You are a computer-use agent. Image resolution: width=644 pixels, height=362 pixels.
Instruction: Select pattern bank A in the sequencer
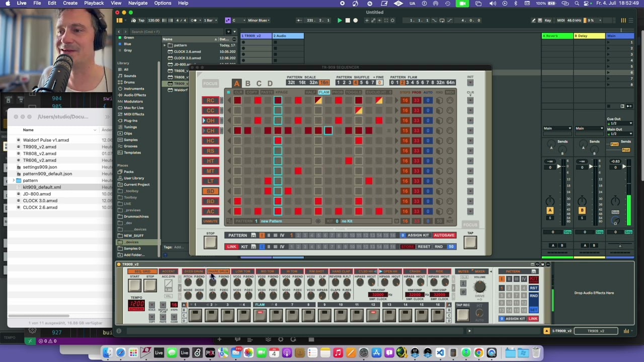pyautogui.click(x=236, y=83)
